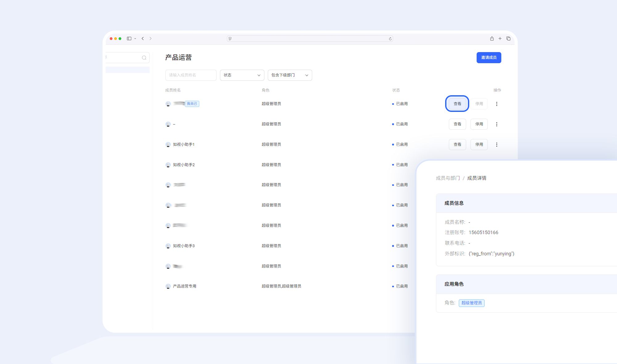Click the search magnifier icon in sidebar
This screenshot has width=617, height=364.
point(144,58)
